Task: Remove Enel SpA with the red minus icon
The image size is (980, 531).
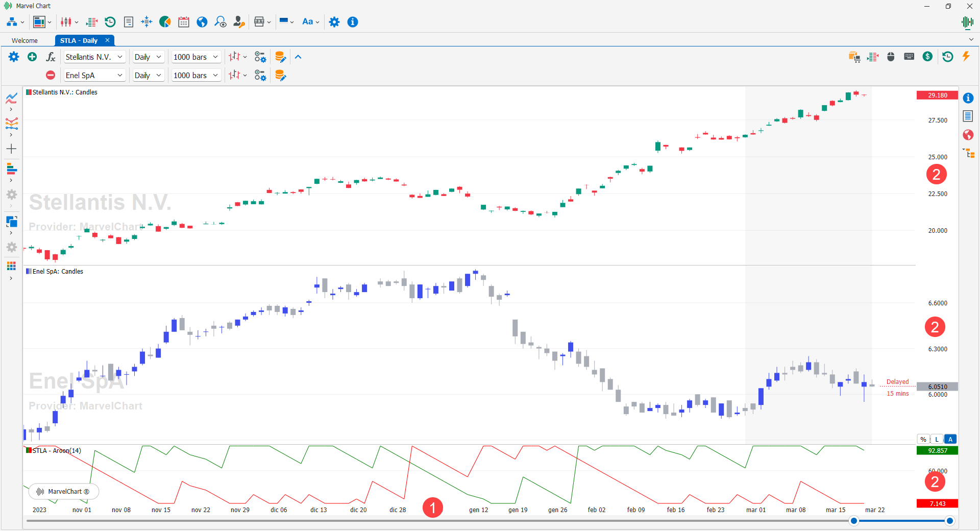Action: pyautogui.click(x=51, y=75)
